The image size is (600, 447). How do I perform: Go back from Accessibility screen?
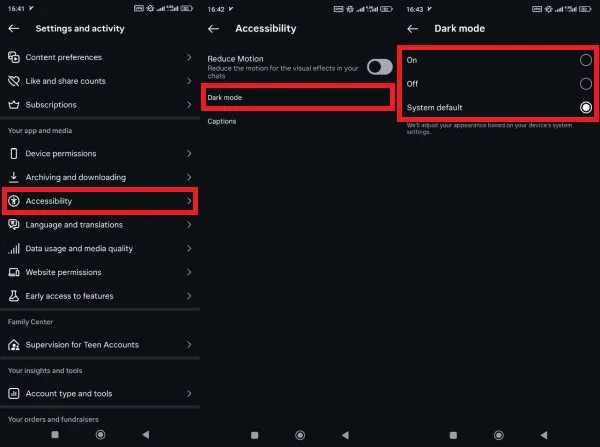coord(214,28)
